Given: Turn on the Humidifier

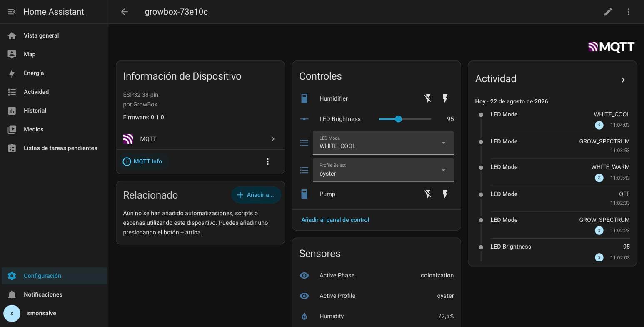Looking at the screenshot, I should 445,98.
